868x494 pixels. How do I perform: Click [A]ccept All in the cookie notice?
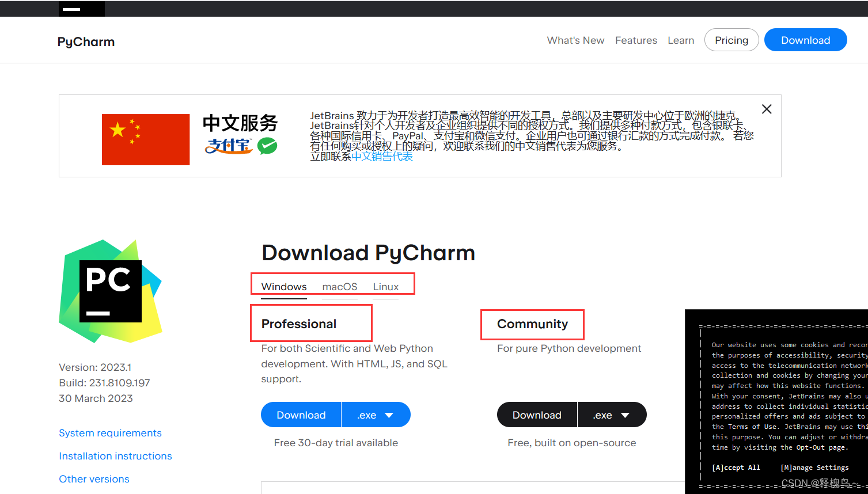[x=736, y=468]
